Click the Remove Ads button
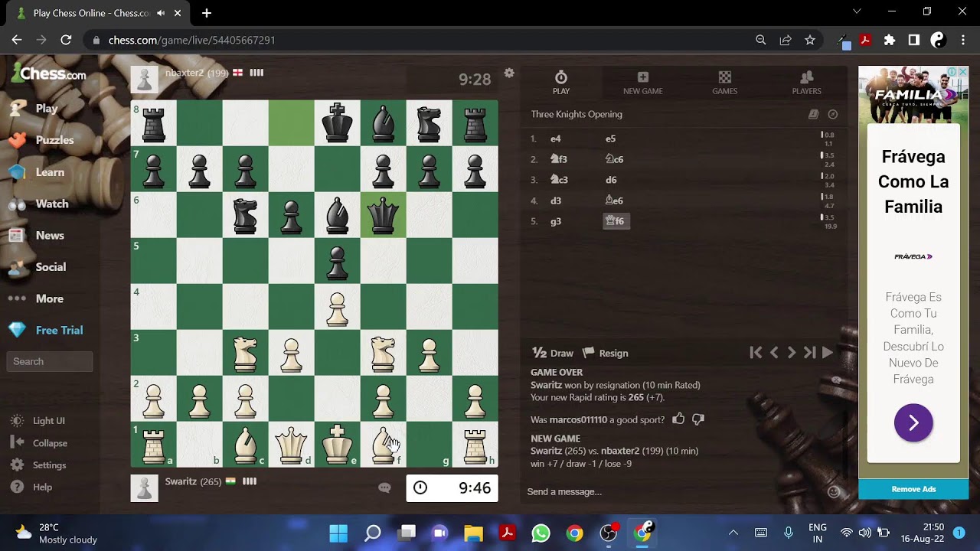Viewport: 980px width, 551px height. pos(913,489)
